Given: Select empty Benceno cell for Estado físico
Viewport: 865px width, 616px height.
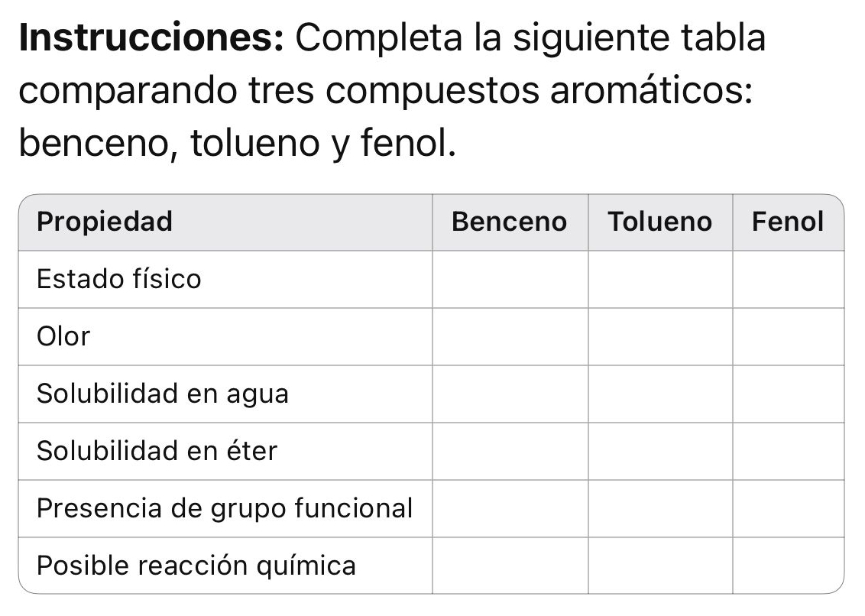Looking at the screenshot, I should [x=510, y=279].
